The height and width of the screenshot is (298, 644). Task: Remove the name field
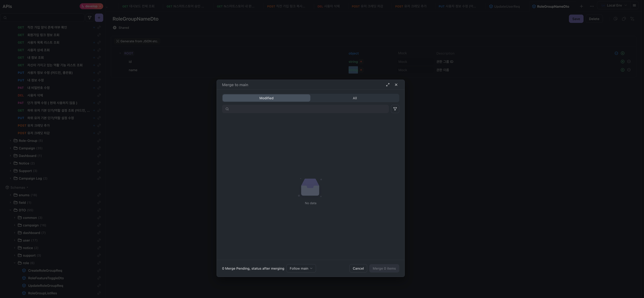(x=629, y=70)
